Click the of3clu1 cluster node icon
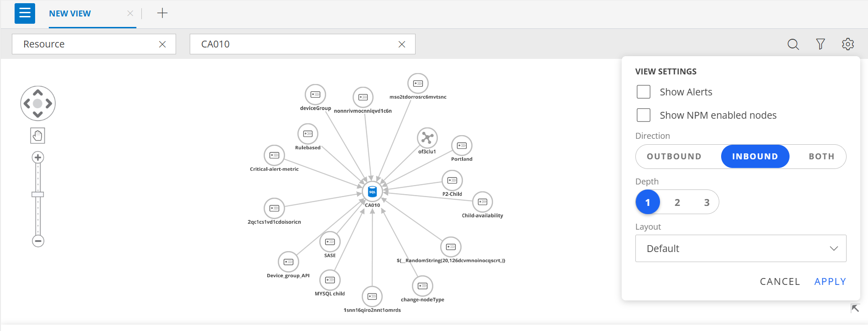This screenshot has height=331, width=868. pyautogui.click(x=427, y=137)
